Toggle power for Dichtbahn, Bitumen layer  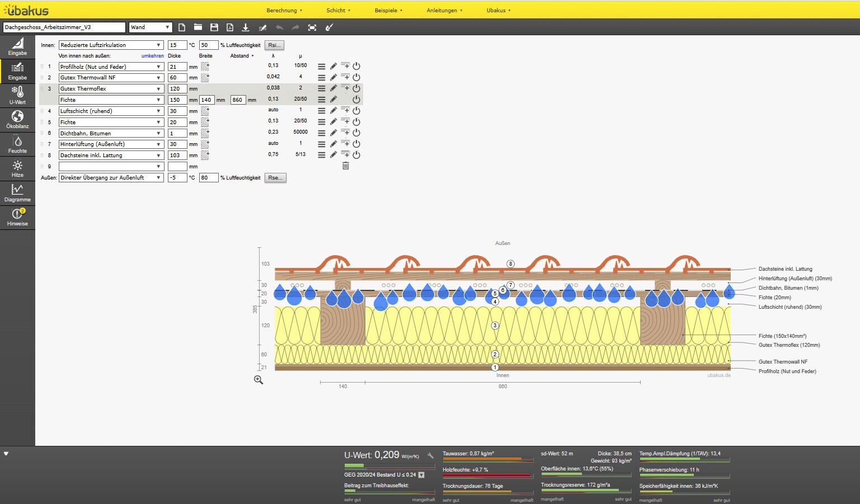click(356, 133)
